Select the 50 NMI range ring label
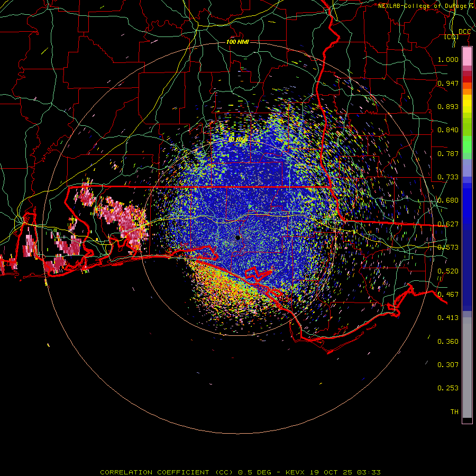476x476 pixels. [x=237, y=140]
